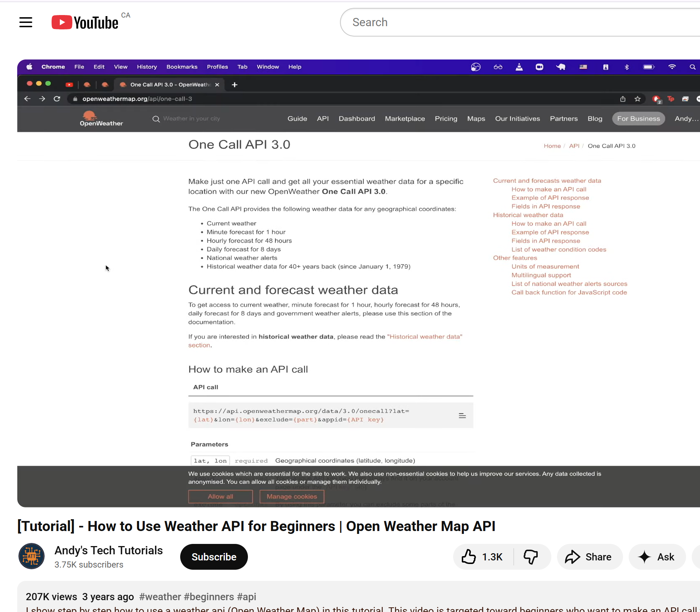The height and width of the screenshot is (612, 700).
Task: Click the YouTube logo to go home
Action: tap(85, 22)
